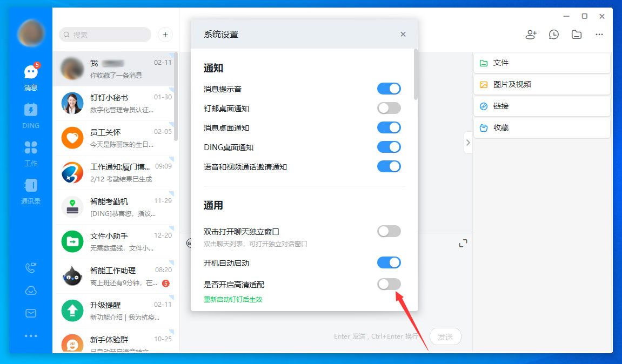Viewport: 622px width, 364px height.
Task: Open DingTalk cloud drive from sidebar
Action: (x=31, y=290)
